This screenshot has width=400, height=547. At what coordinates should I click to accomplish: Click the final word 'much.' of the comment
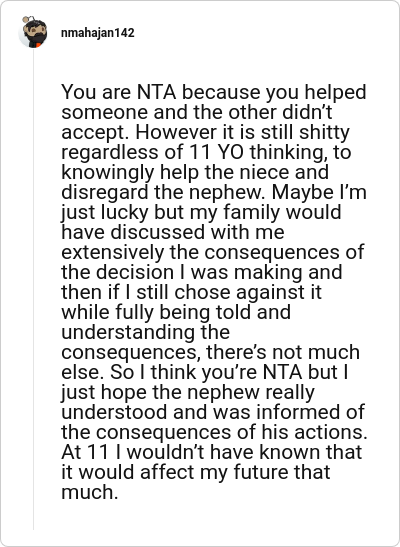point(90,493)
